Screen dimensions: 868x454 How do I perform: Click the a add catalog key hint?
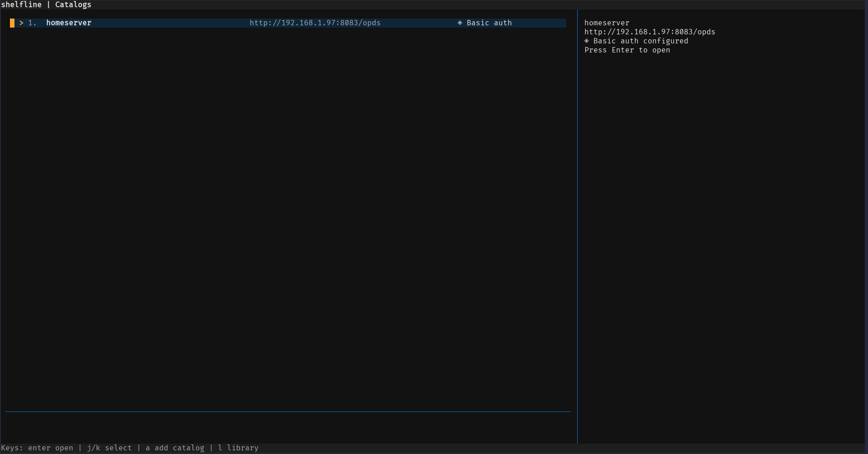(175, 448)
